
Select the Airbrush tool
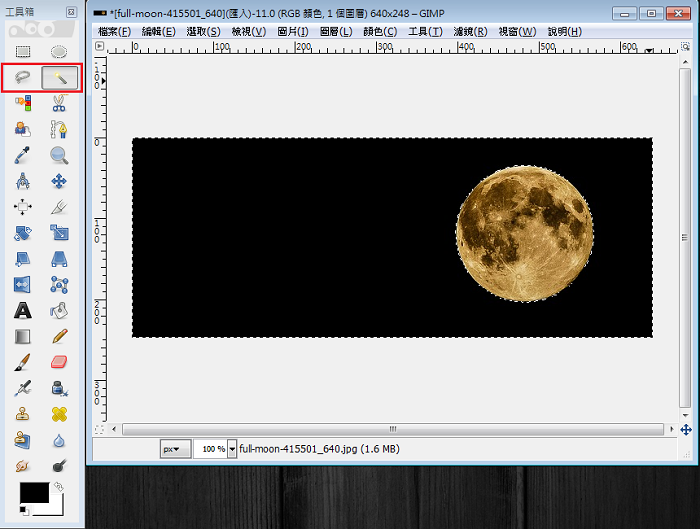(23, 388)
